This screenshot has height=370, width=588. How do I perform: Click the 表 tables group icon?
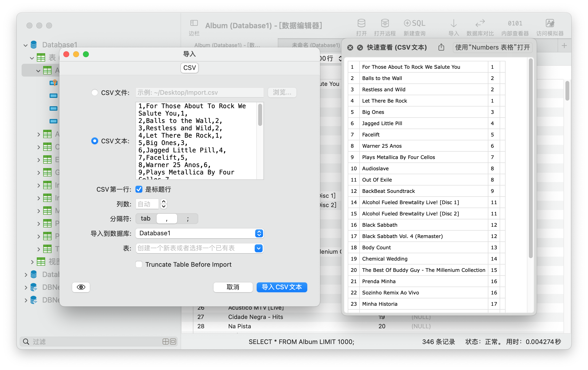click(41, 57)
